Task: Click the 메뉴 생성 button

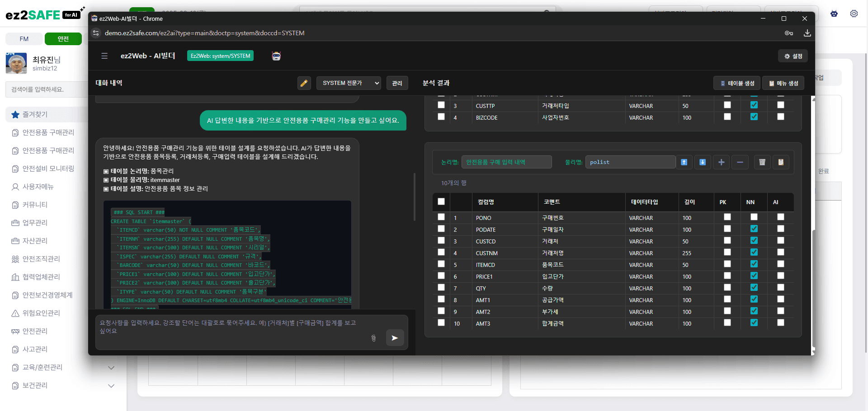Action: [x=783, y=83]
